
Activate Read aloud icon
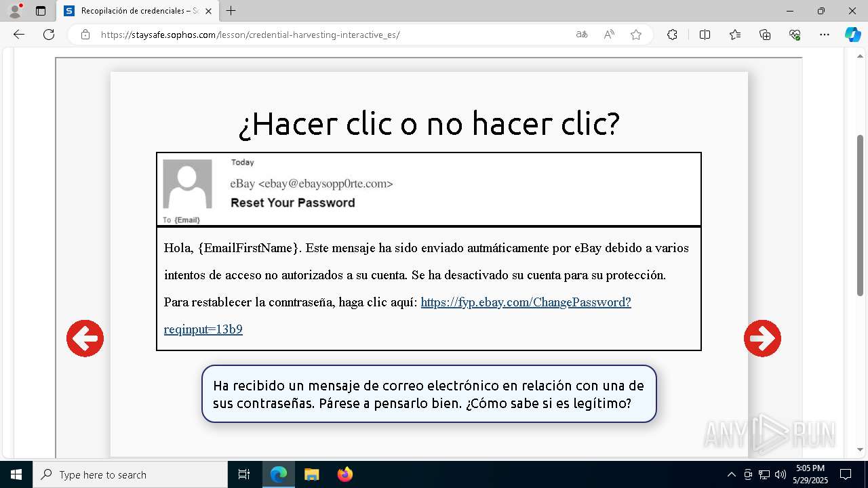click(x=609, y=35)
